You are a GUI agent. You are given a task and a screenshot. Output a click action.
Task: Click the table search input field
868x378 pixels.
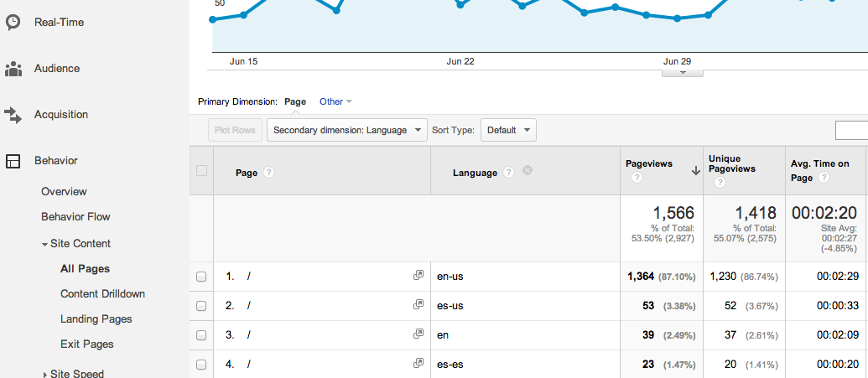point(851,130)
